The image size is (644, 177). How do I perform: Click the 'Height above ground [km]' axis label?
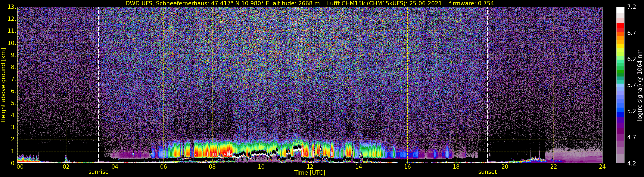coord(3,85)
